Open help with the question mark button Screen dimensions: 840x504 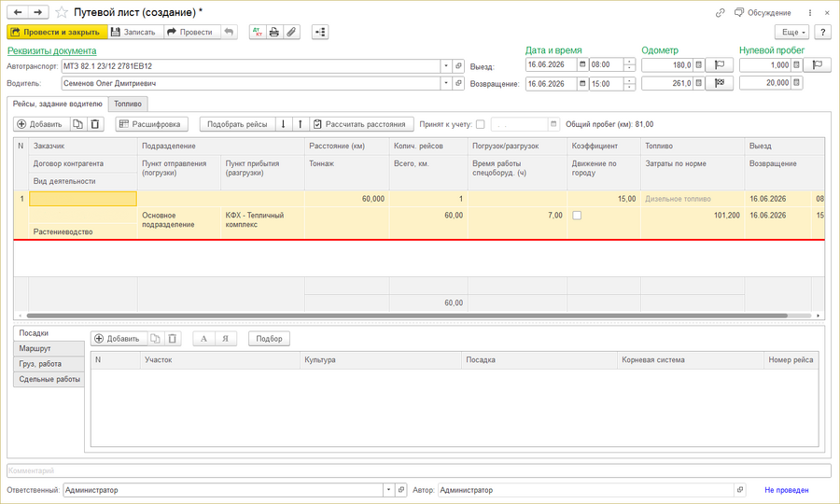[x=823, y=32]
